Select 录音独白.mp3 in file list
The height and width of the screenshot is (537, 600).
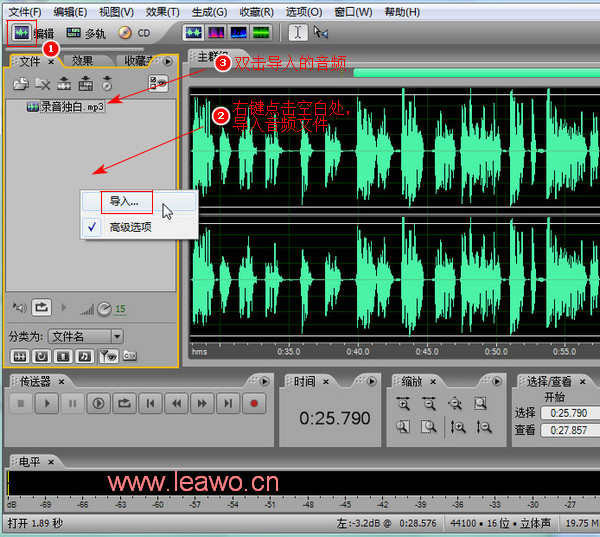(66, 107)
